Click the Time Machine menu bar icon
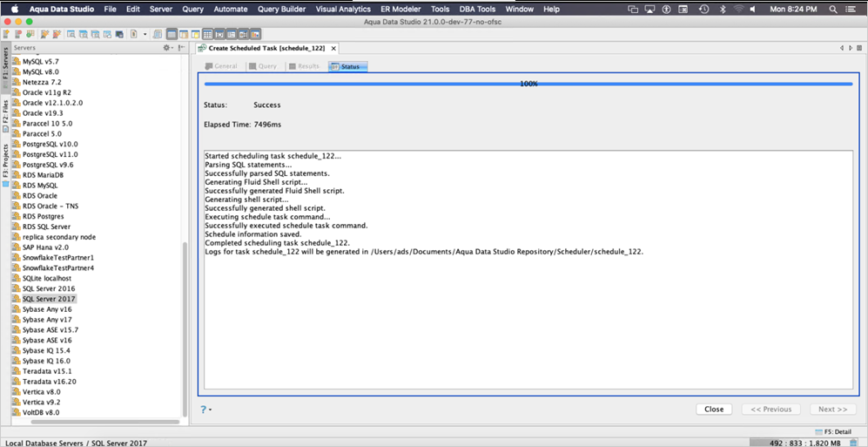This screenshot has width=868, height=447. tap(703, 10)
